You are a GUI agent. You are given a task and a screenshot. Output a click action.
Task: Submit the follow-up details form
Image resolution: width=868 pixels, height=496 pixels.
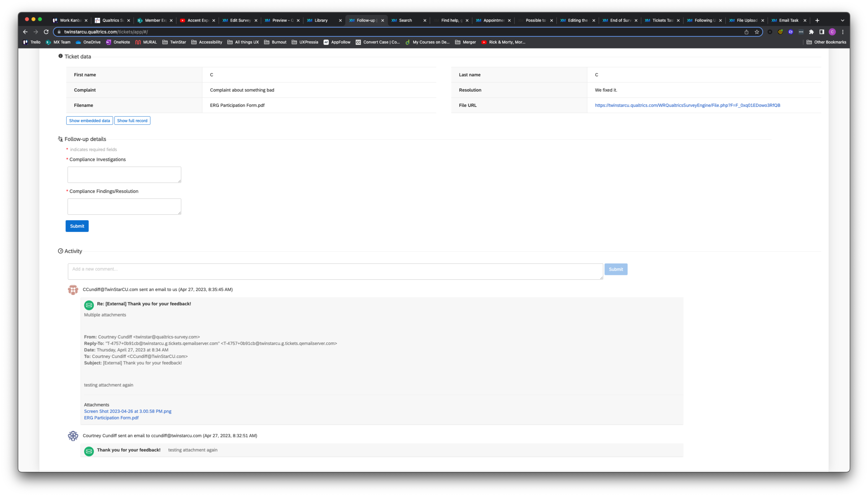click(77, 226)
